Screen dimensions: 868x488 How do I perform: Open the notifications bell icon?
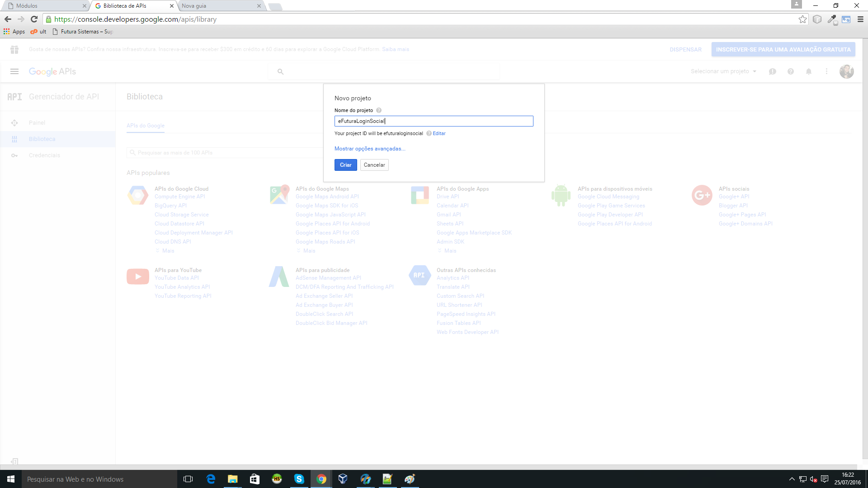809,71
